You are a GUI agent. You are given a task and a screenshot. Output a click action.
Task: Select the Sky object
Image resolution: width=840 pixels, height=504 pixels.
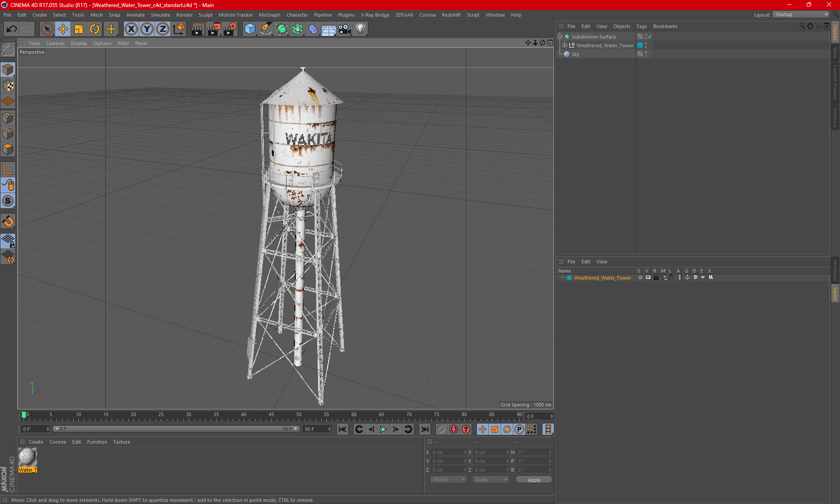pyautogui.click(x=575, y=54)
